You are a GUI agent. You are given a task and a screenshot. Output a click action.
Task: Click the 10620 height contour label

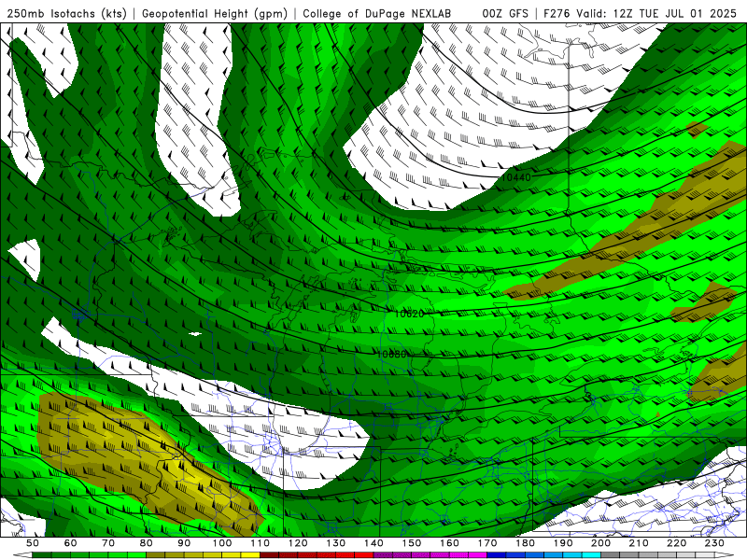click(x=409, y=314)
